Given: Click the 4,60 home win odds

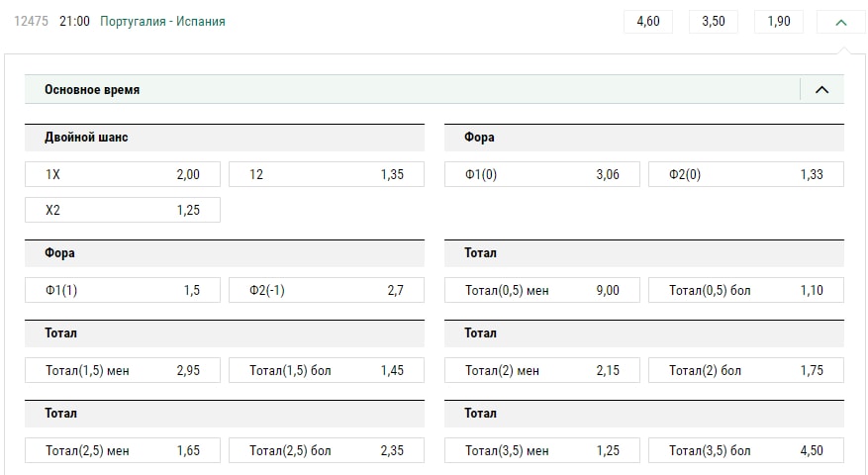Looking at the screenshot, I should [648, 21].
